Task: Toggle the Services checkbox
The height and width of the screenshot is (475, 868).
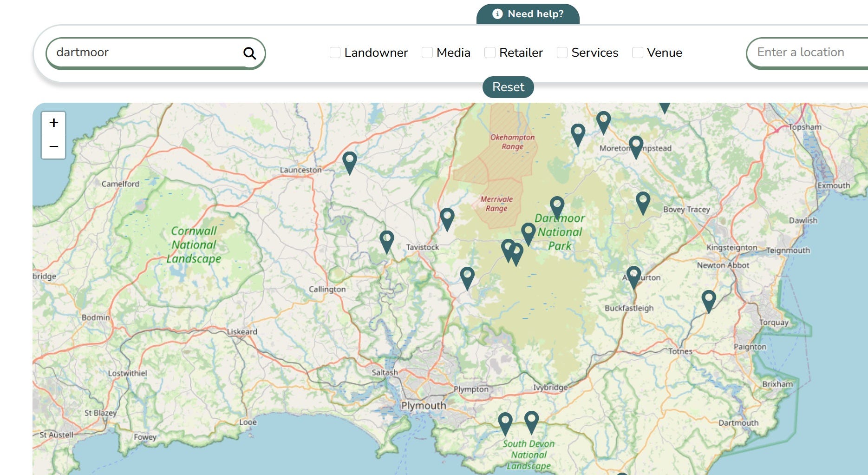Action: [x=562, y=53]
